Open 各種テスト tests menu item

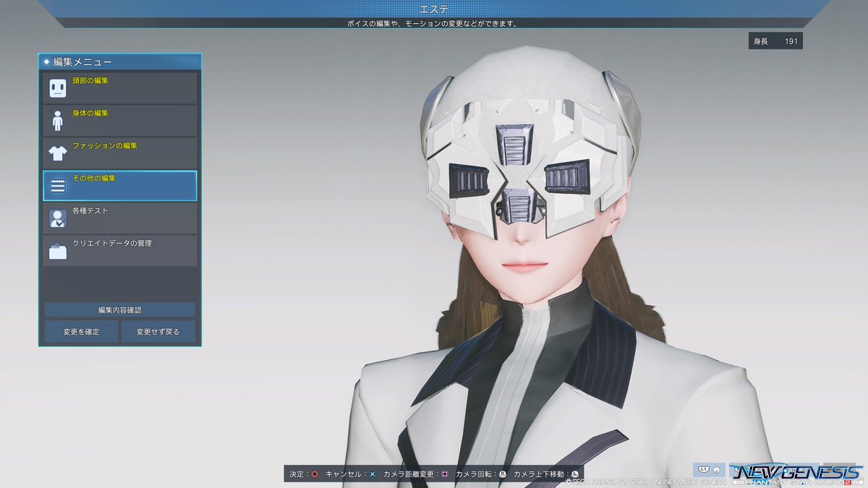click(120, 218)
